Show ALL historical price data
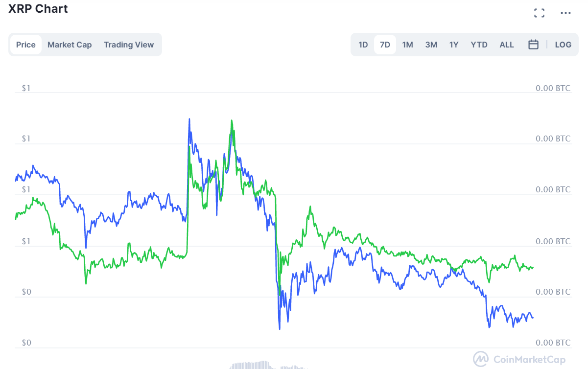The width and height of the screenshot is (588, 369). (x=507, y=45)
